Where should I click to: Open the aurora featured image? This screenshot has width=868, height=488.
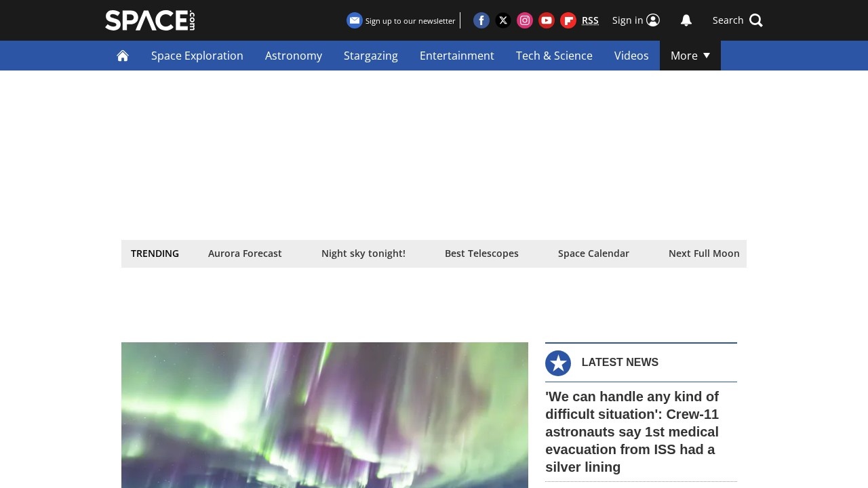coord(325,415)
